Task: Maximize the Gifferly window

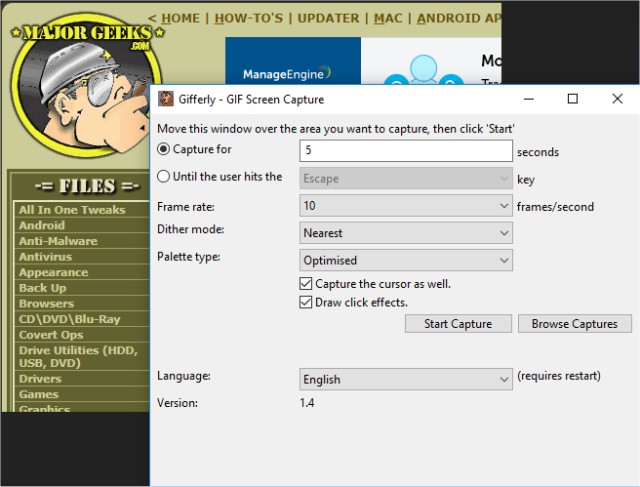Action: 573,99
